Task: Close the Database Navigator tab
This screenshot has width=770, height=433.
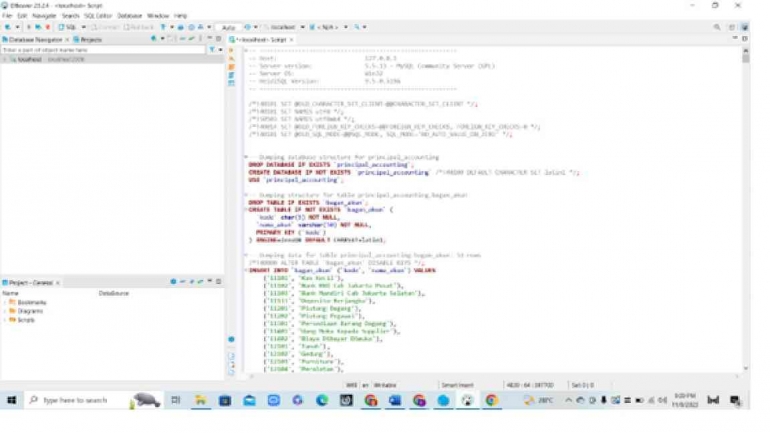Action: pyautogui.click(x=67, y=39)
